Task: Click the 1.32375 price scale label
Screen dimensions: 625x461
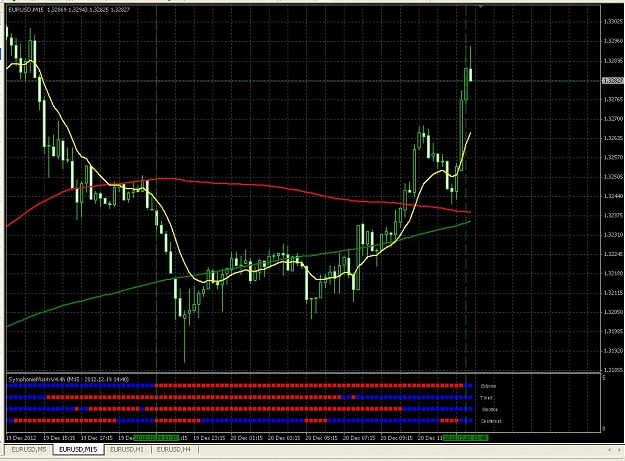Action: pos(613,216)
